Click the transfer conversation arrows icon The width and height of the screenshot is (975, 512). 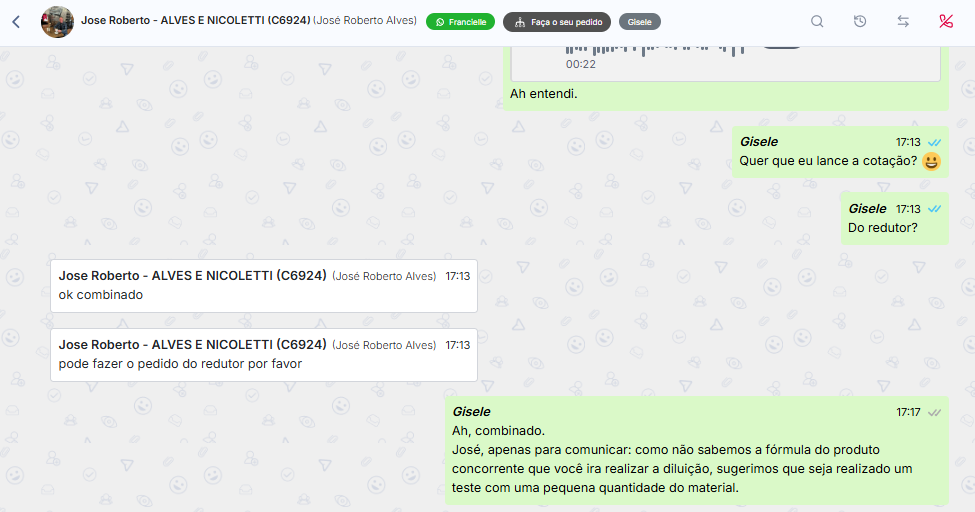tap(903, 22)
